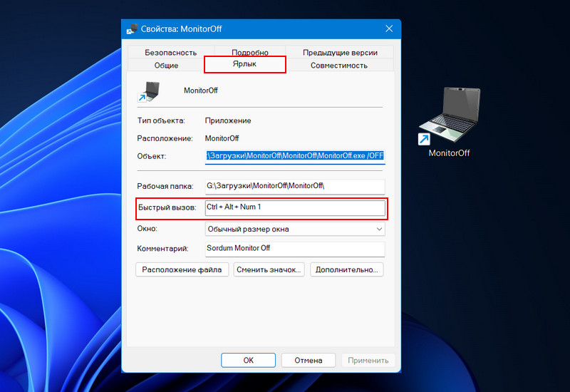
Task: Click the Рабочая папка label
Action: [165, 186]
